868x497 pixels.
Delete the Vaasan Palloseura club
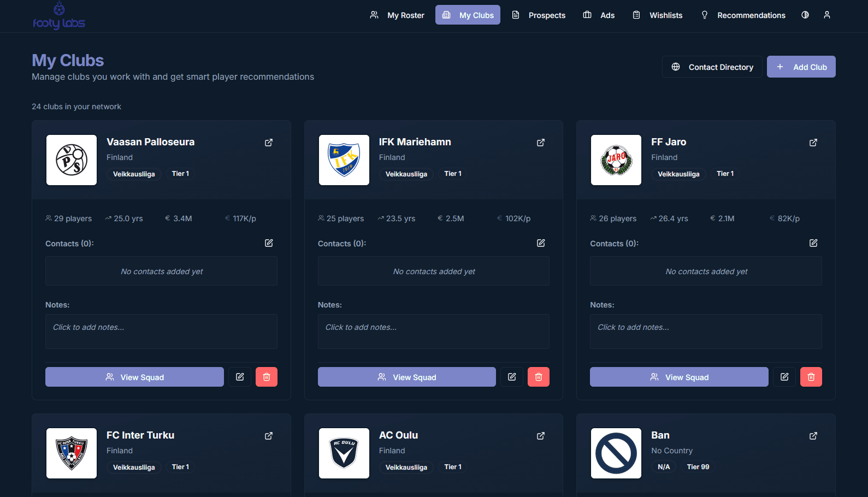267,377
